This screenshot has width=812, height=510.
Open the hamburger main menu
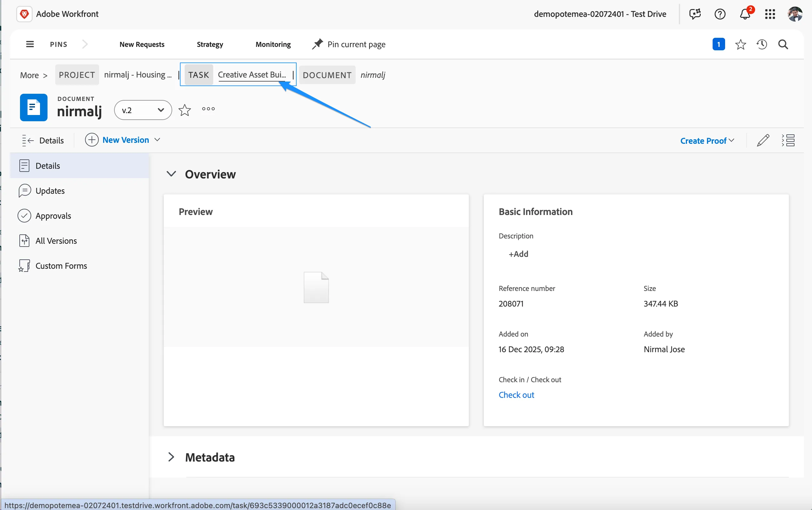click(30, 44)
